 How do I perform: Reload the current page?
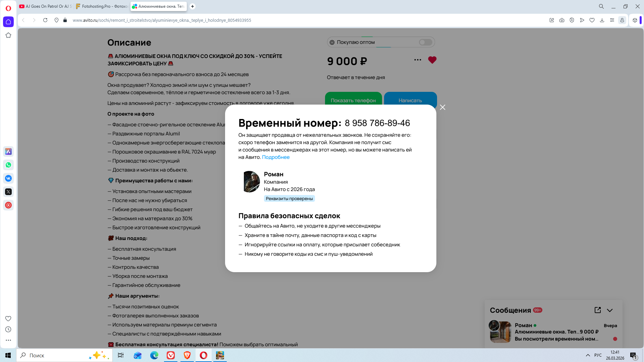pos(45,20)
